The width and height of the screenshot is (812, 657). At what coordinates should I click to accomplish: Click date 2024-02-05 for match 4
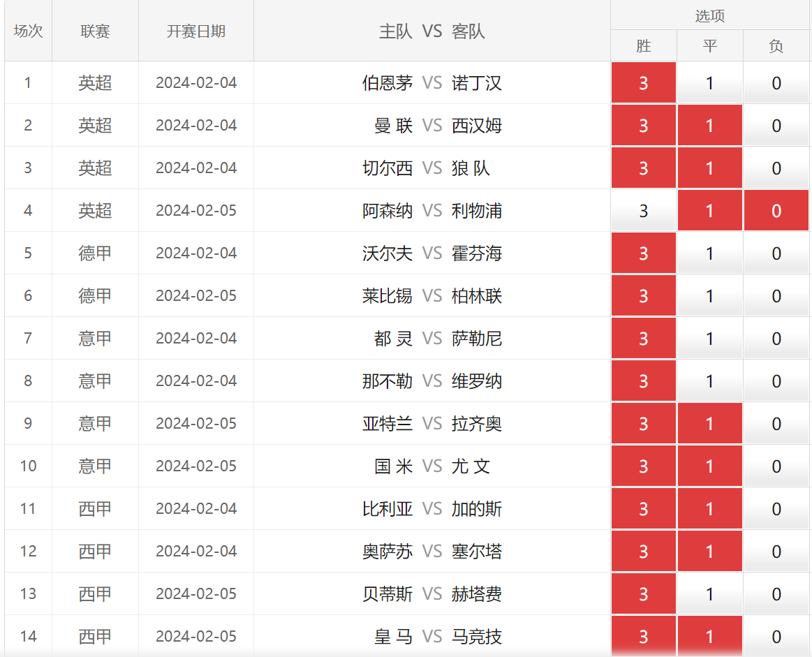(x=195, y=210)
